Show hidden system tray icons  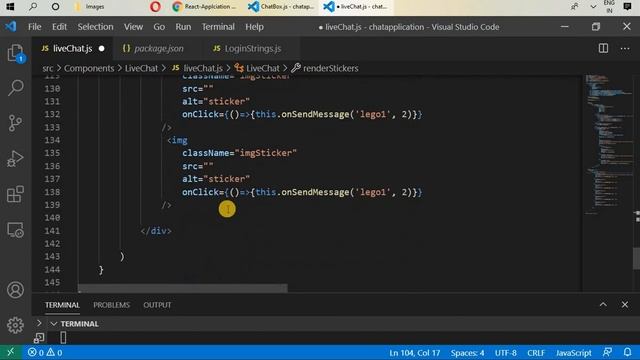[x=593, y=7]
